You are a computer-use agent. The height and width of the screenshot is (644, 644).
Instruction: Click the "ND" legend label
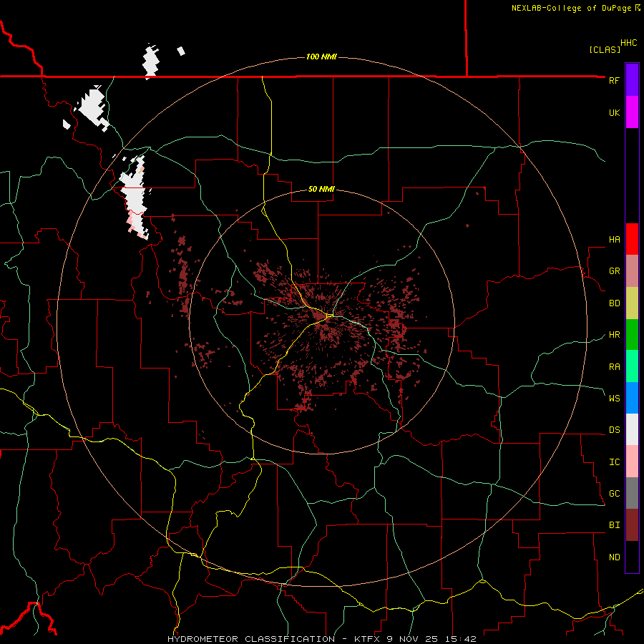[x=614, y=557]
